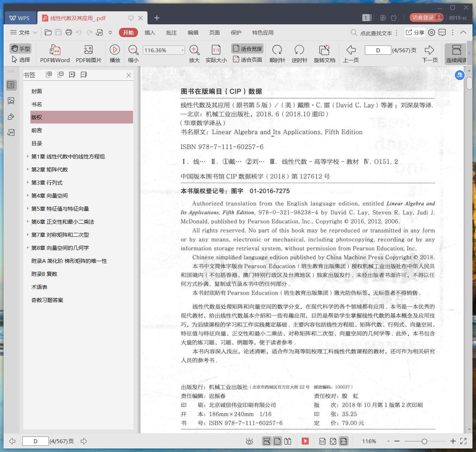Switch to the 编辑 ribbon tab
Image resolution: width=476 pixels, height=452 pixels.
pos(193,32)
